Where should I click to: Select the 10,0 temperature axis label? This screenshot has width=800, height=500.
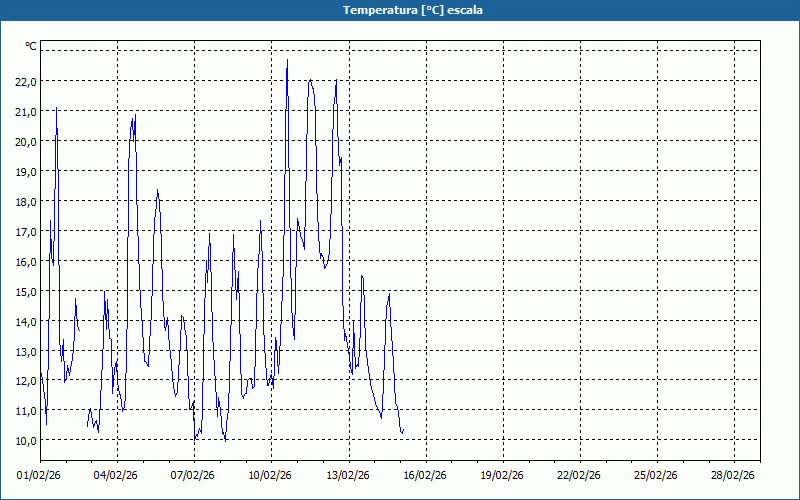26,441
